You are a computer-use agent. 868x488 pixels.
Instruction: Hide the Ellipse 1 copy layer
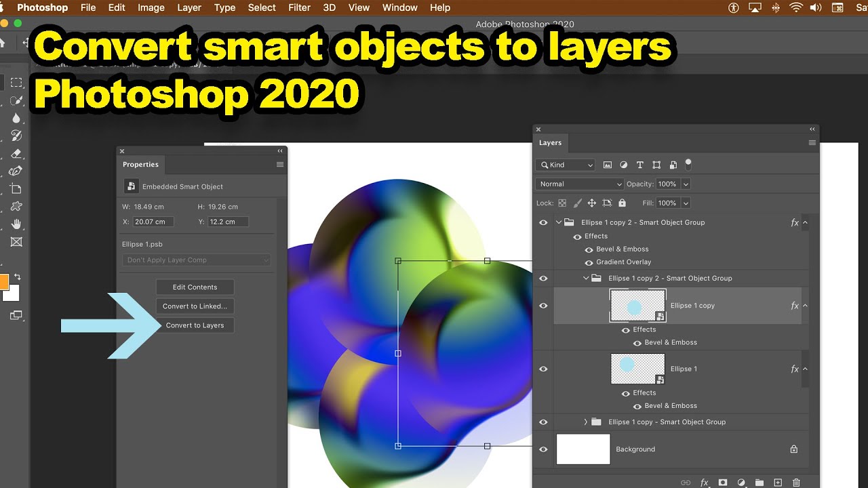543,306
